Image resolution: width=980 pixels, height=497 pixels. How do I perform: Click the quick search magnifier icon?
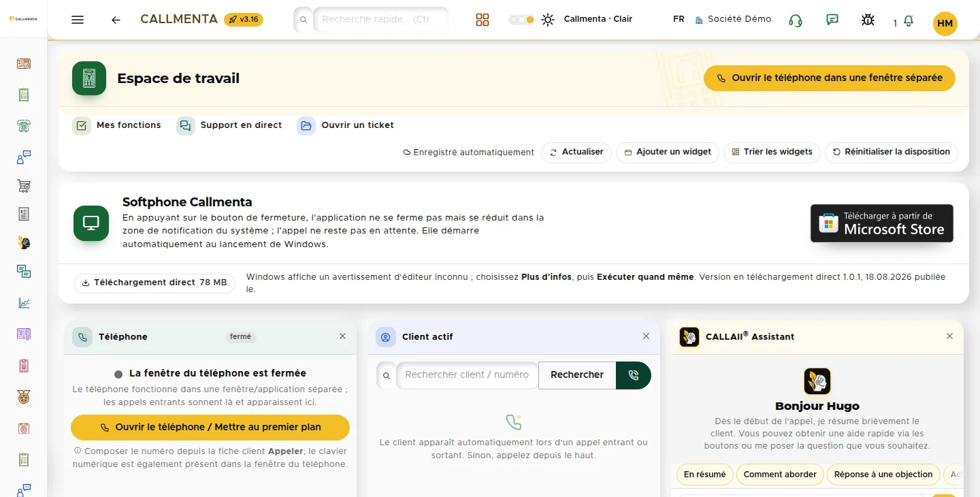[303, 20]
